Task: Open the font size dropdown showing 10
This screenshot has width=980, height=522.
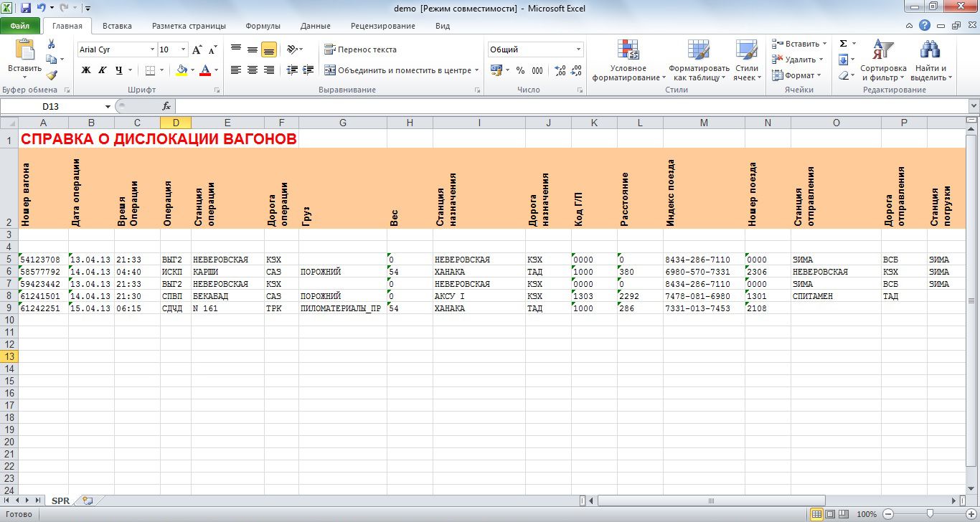Action: coord(184,49)
